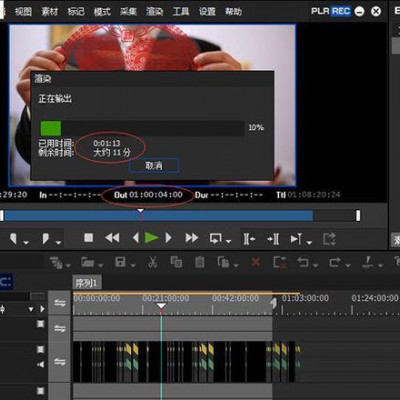Open the 标记 menu
Screen dimensions: 400x400
coord(76,12)
